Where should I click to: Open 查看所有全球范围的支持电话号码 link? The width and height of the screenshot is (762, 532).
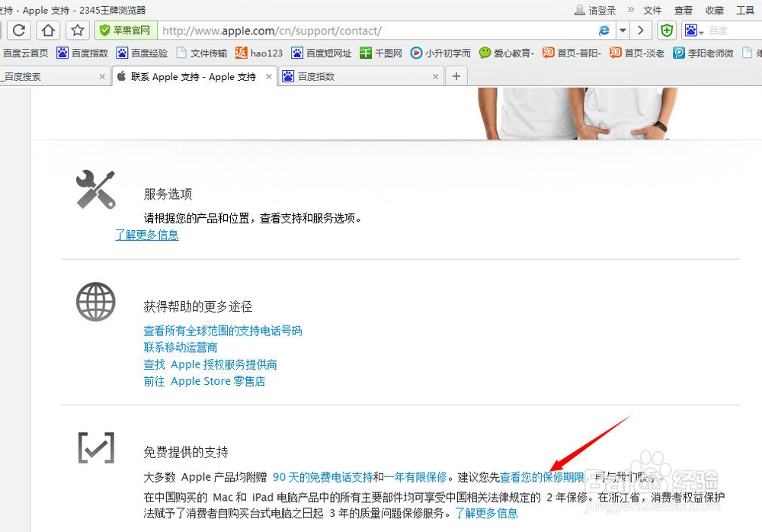pyautogui.click(x=223, y=331)
